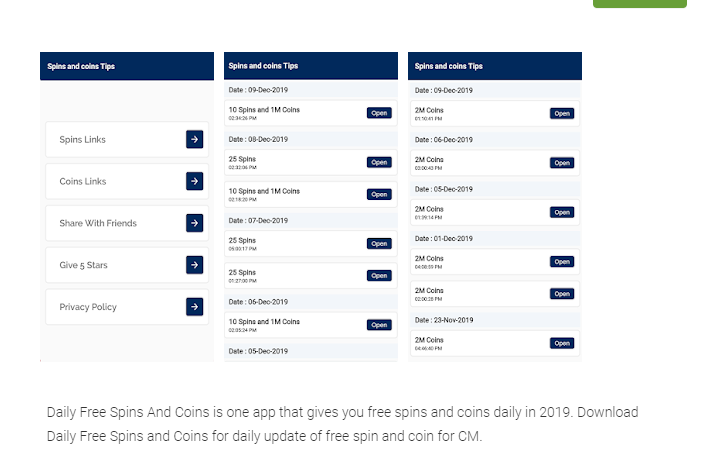Open the 05-Dec-2019 2M Coins reward
717x462 pixels.
pyautogui.click(x=562, y=212)
